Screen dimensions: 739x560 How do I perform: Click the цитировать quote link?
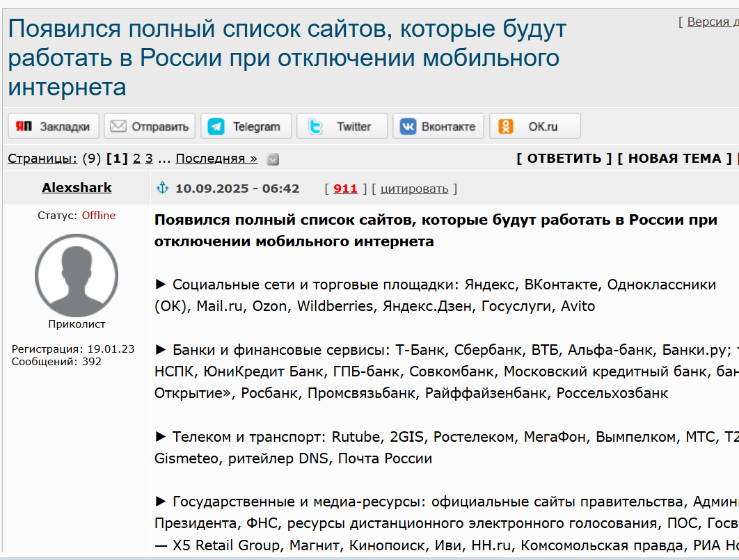coord(414,189)
